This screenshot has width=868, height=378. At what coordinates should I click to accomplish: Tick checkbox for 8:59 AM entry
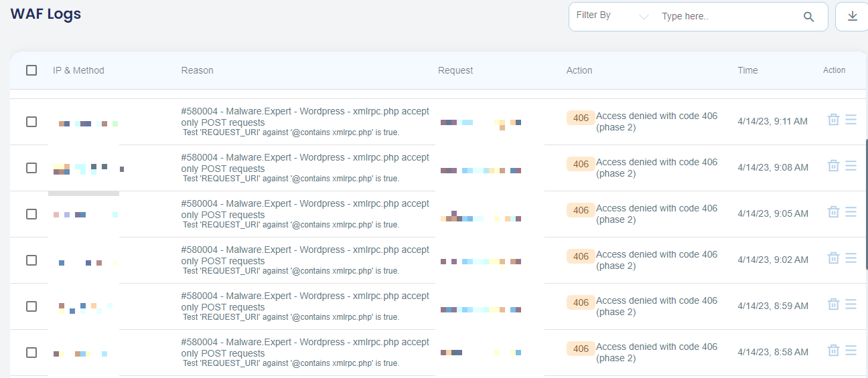31,306
